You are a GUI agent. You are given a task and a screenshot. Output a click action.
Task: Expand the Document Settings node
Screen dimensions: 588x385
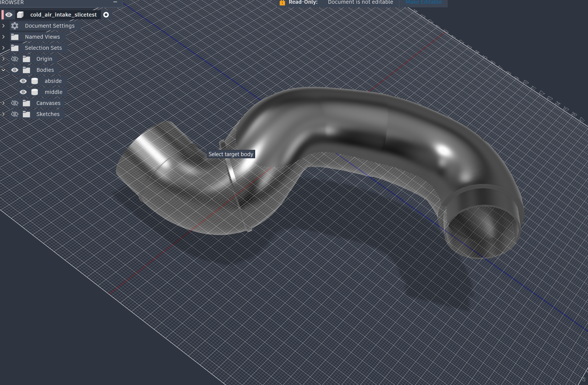[3, 26]
